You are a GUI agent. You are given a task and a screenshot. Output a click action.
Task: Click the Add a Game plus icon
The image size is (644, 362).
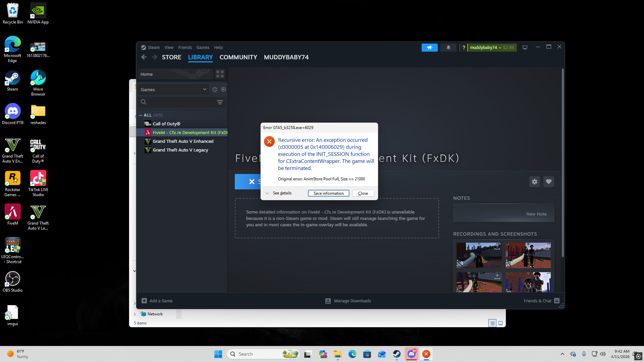pyautogui.click(x=144, y=301)
